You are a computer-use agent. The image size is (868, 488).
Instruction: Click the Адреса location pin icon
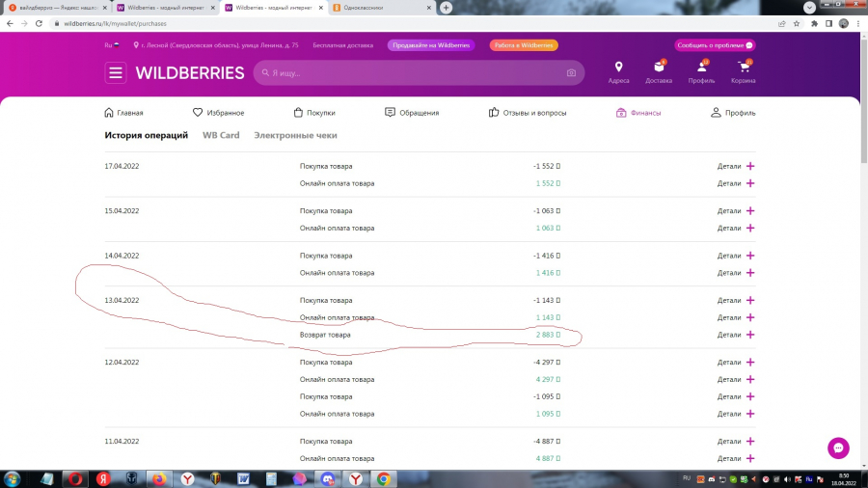618,67
